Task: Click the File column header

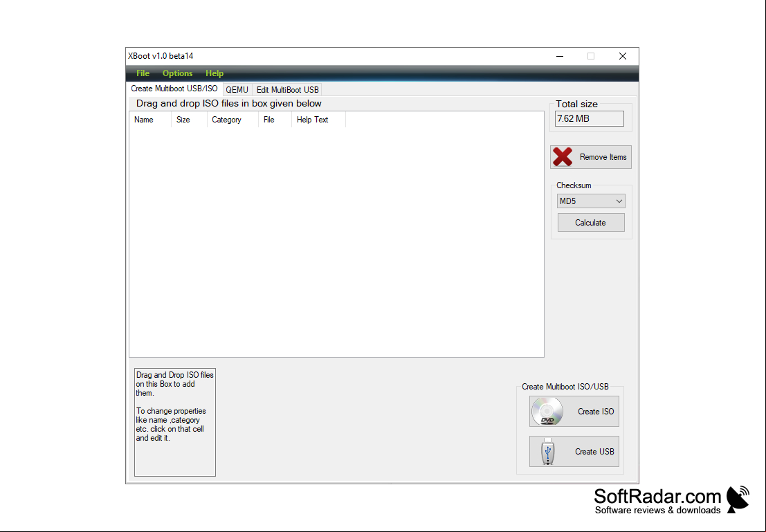Action: click(x=275, y=120)
